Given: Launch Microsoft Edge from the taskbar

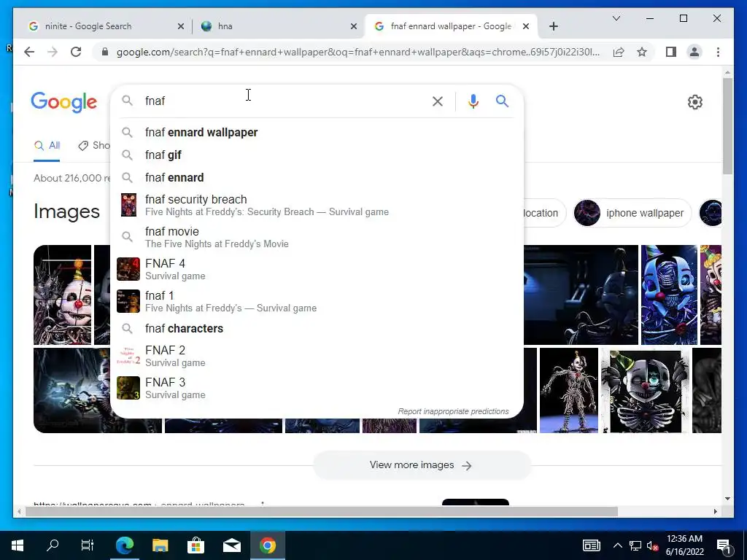Looking at the screenshot, I should pyautogui.click(x=124, y=545).
